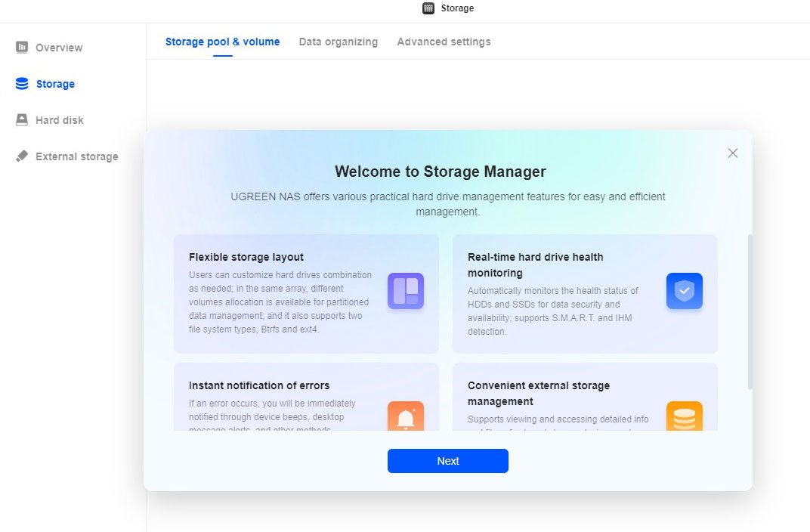
Task: Click the Instant notification of errors heading
Action: 259,385
